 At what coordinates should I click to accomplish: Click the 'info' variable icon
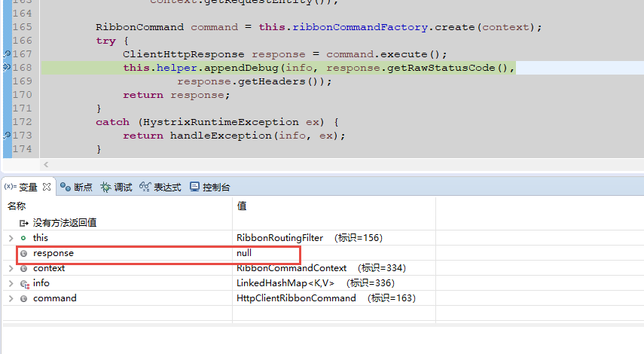tap(24, 283)
